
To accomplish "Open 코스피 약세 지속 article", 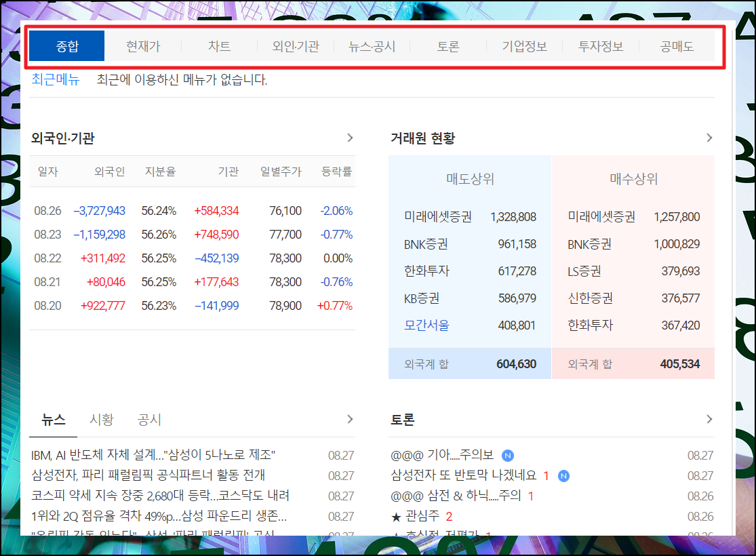I will [161, 495].
